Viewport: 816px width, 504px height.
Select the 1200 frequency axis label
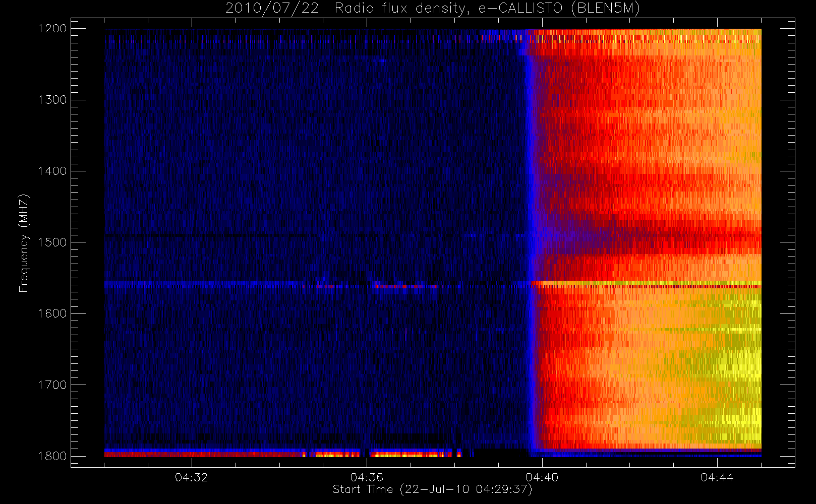coord(52,29)
